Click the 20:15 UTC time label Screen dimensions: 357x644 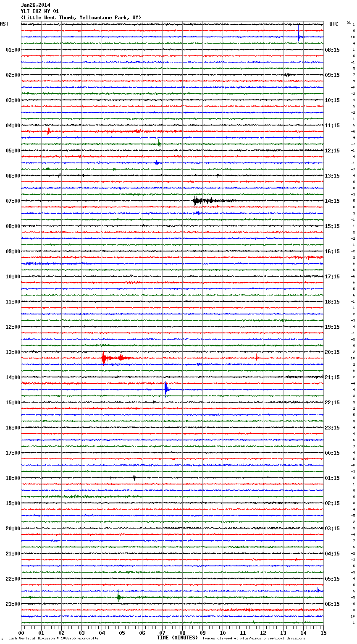click(332, 352)
